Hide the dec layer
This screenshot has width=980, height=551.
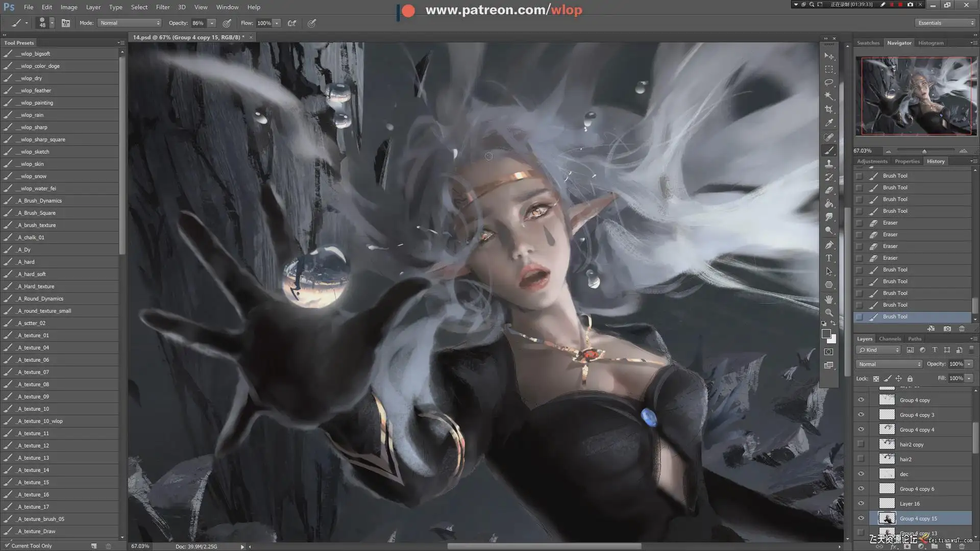click(861, 474)
